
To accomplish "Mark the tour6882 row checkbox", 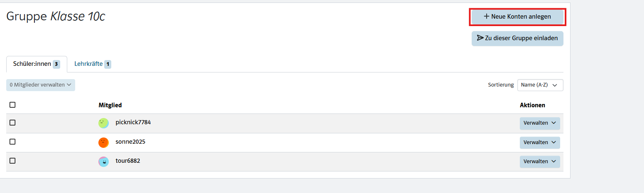I will pyautogui.click(x=12, y=161).
